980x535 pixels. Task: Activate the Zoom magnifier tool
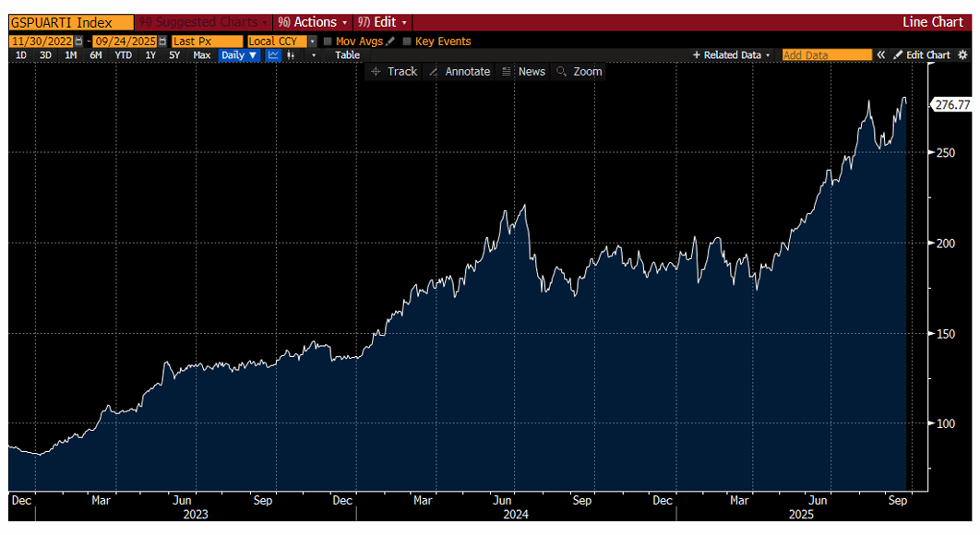580,72
